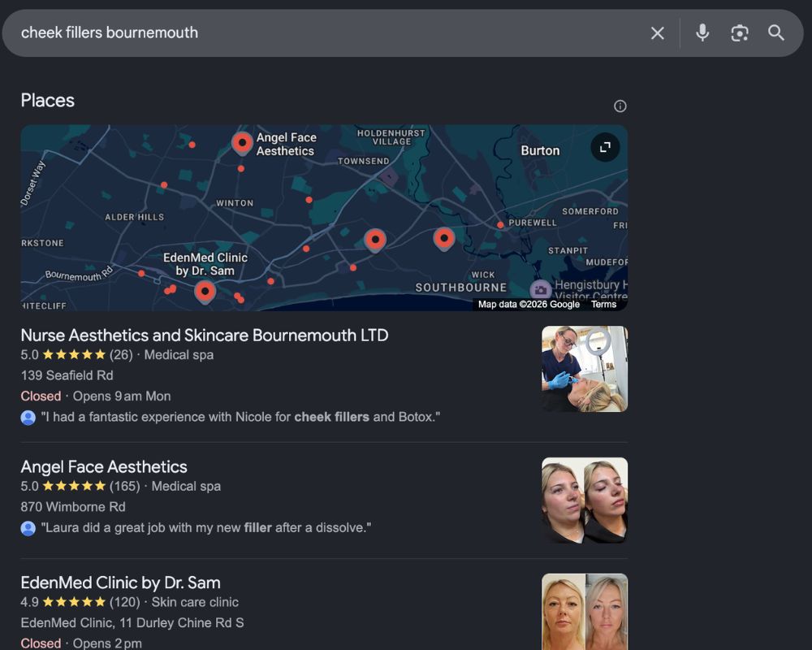This screenshot has height=650, width=812.
Task: Click the review about Laura's filler after dissolve
Action: point(206,527)
